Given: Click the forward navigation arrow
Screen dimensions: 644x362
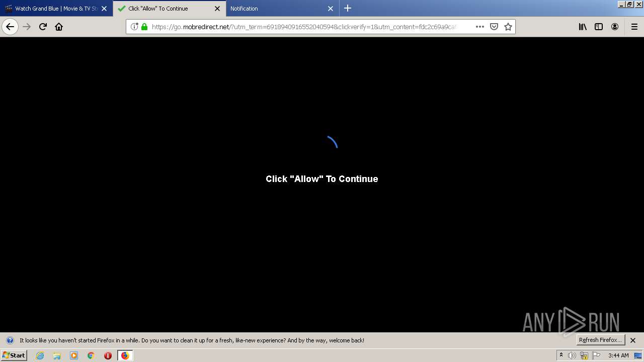Looking at the screenshot, I should (x=27, y=27).
